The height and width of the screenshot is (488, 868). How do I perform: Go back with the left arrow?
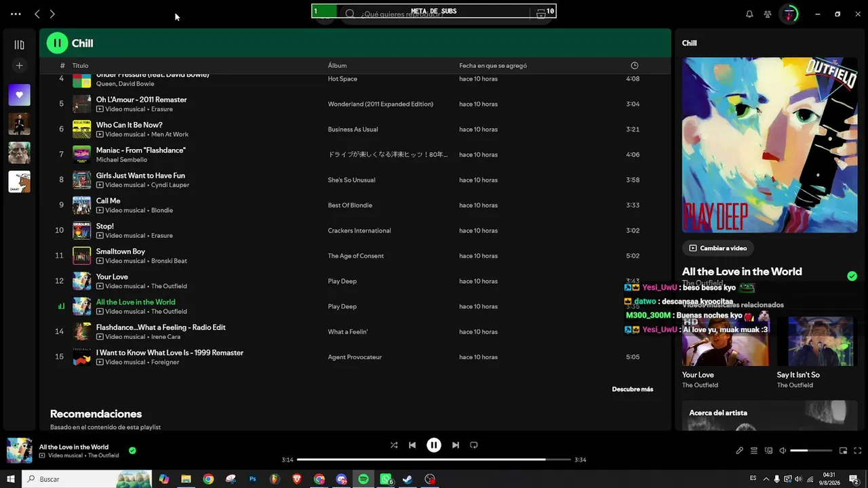click(37, 14)
